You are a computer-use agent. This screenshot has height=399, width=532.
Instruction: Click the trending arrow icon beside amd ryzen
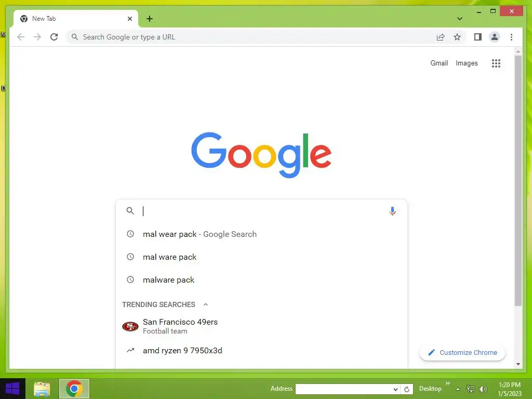tap(130, 350)
